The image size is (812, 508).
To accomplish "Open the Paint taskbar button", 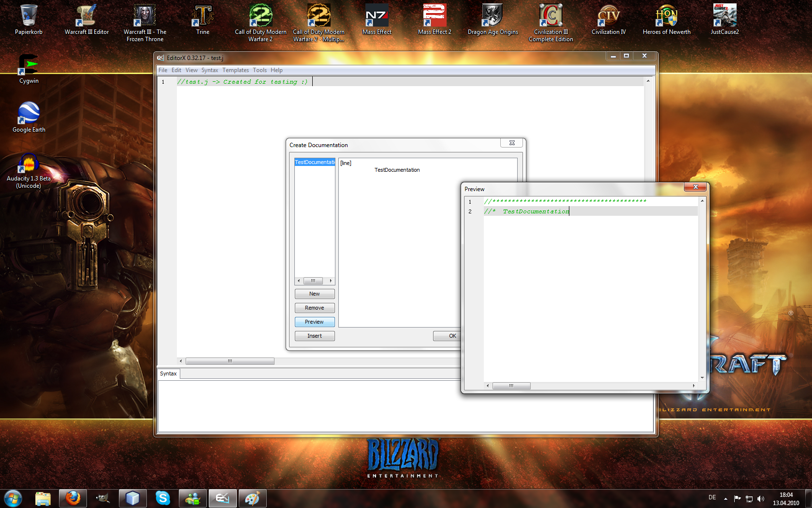I will click(x=253, y=498).
